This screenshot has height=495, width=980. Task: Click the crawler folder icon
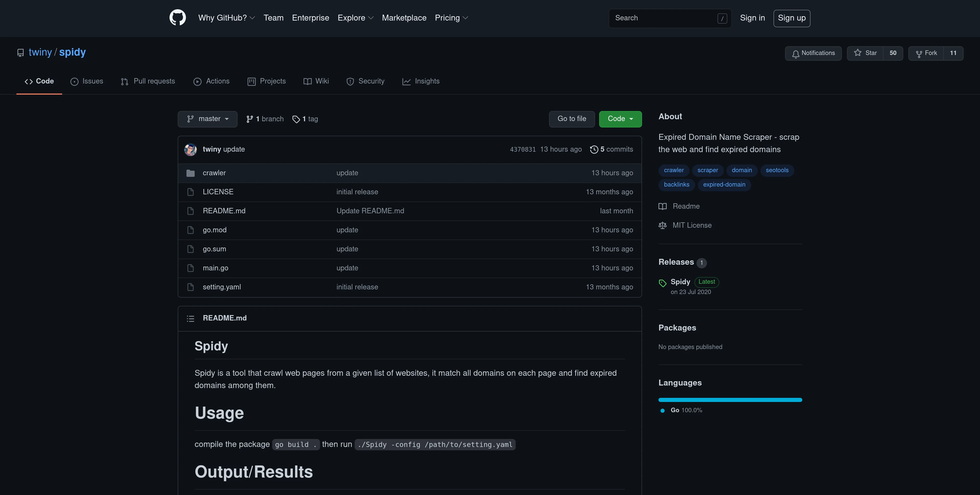click(x=191, y=172)
